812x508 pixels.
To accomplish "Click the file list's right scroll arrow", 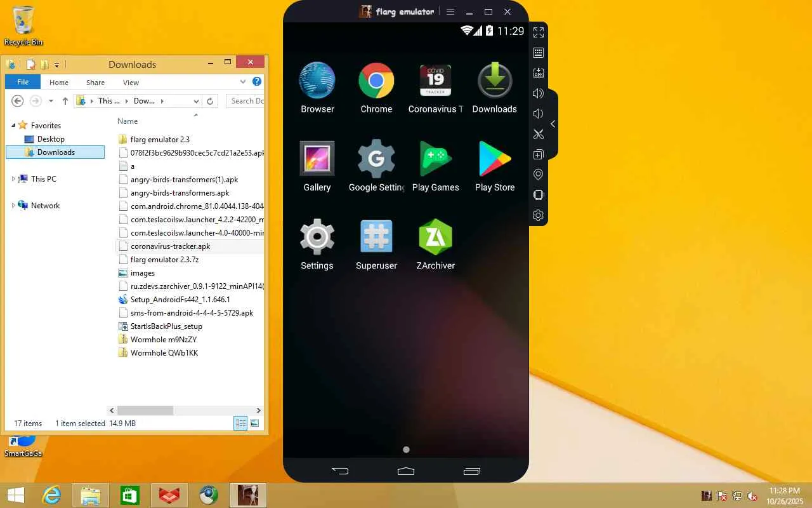I will [x=258, y=411].
